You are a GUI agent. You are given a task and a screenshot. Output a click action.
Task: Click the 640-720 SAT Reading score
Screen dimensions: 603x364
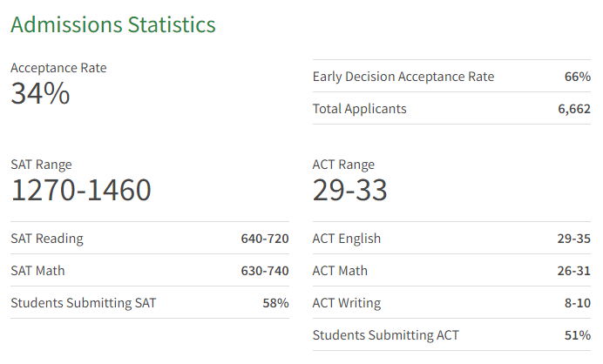pos(265,239)
